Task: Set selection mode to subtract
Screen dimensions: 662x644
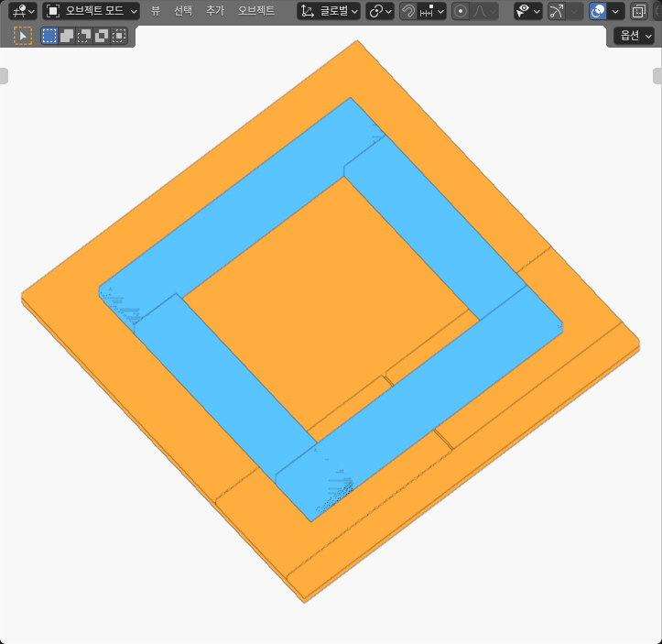Action: click(x=84, y=36)
